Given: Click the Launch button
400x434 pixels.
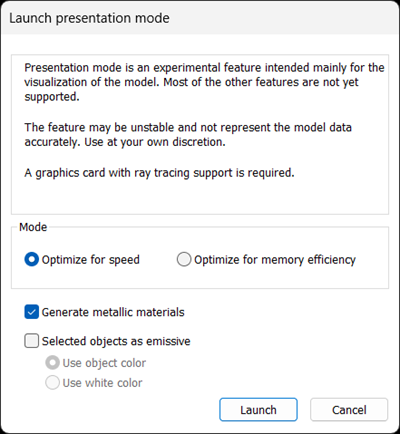Looking at the screenshot, I should click(x=258, y=410).
